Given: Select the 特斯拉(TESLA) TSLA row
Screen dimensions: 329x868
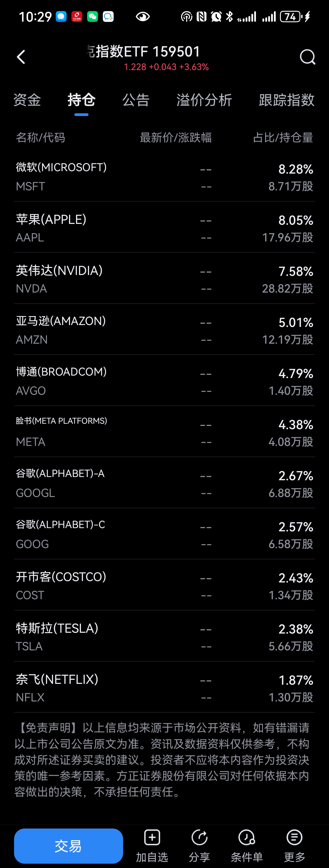Looking at the screenshot, I should tap(164, 636).
